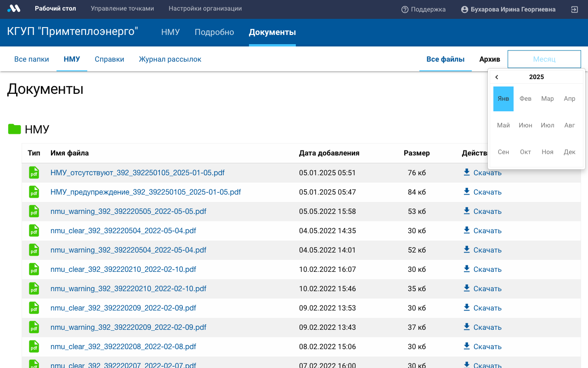Click the Дата добавления column header
588x368 pixels.
click(329, 153)
